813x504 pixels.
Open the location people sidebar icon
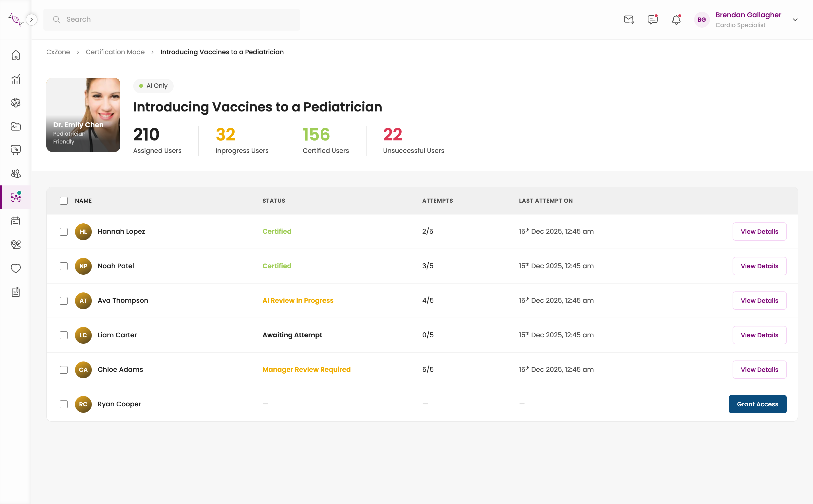16,245
